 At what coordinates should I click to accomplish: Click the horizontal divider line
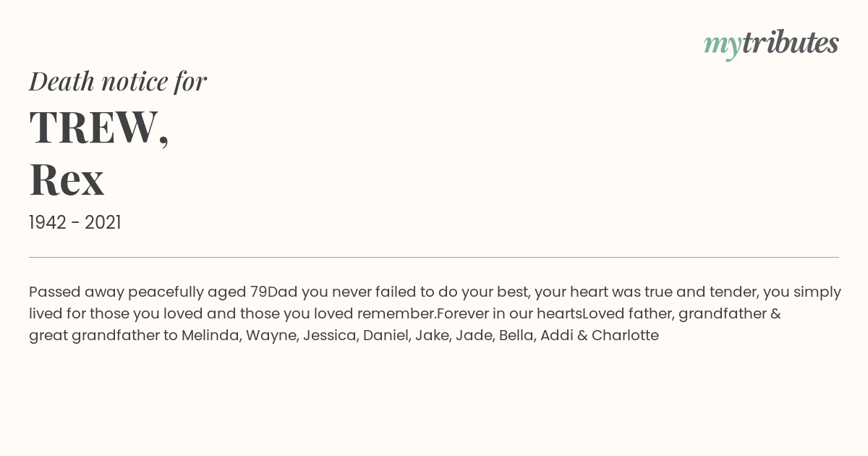coord(434,257)
